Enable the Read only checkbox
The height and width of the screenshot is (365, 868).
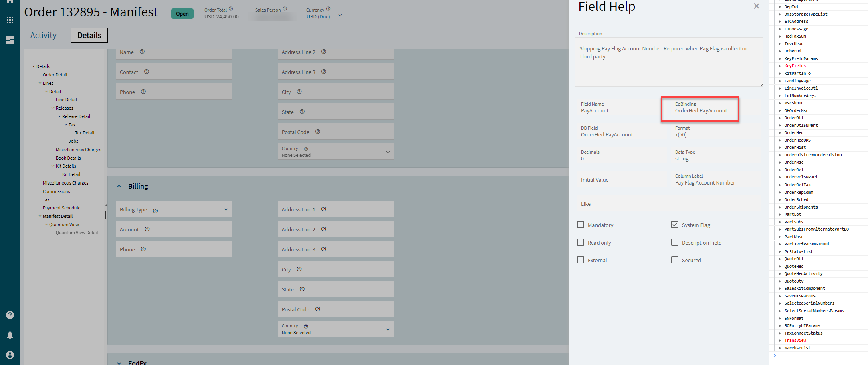[x=581, y=242]
